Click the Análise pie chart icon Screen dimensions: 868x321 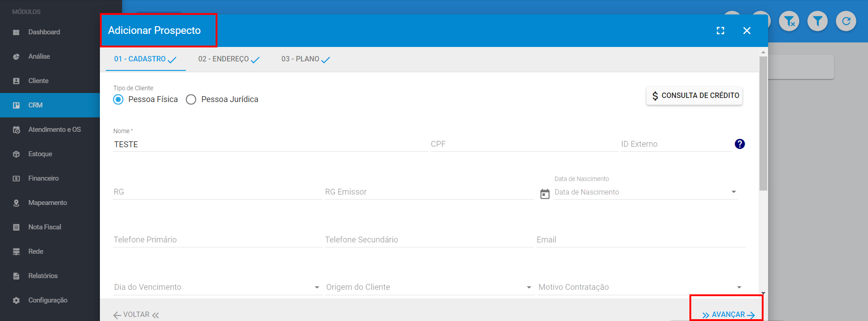(x=16, y=56)
